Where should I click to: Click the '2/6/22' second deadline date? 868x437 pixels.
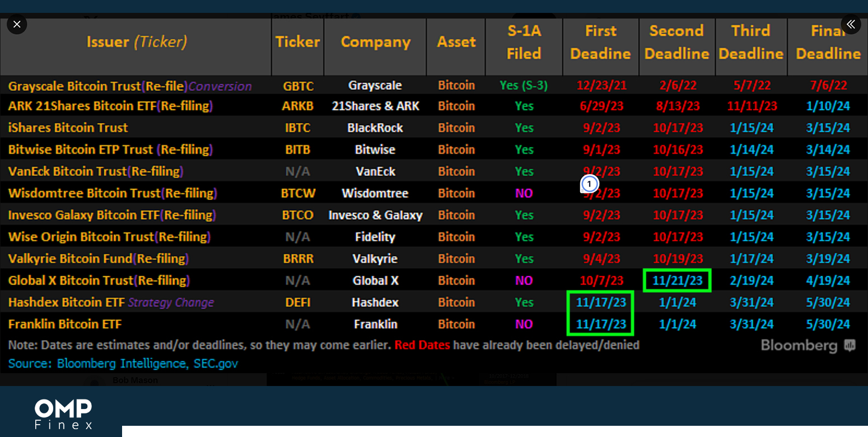[678, 86]
